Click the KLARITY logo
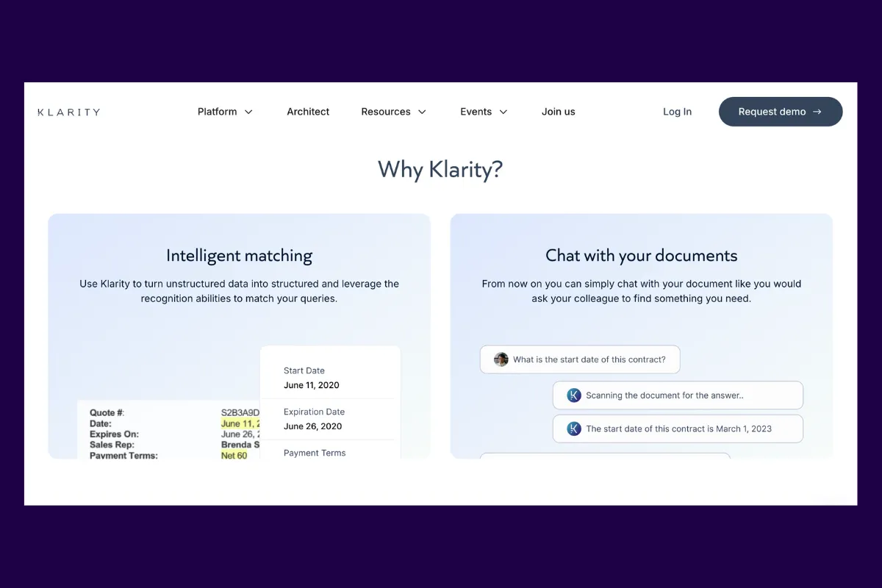The width and height of the screenshot is (882, 588). pyautogui.click(x=68, y=112)
